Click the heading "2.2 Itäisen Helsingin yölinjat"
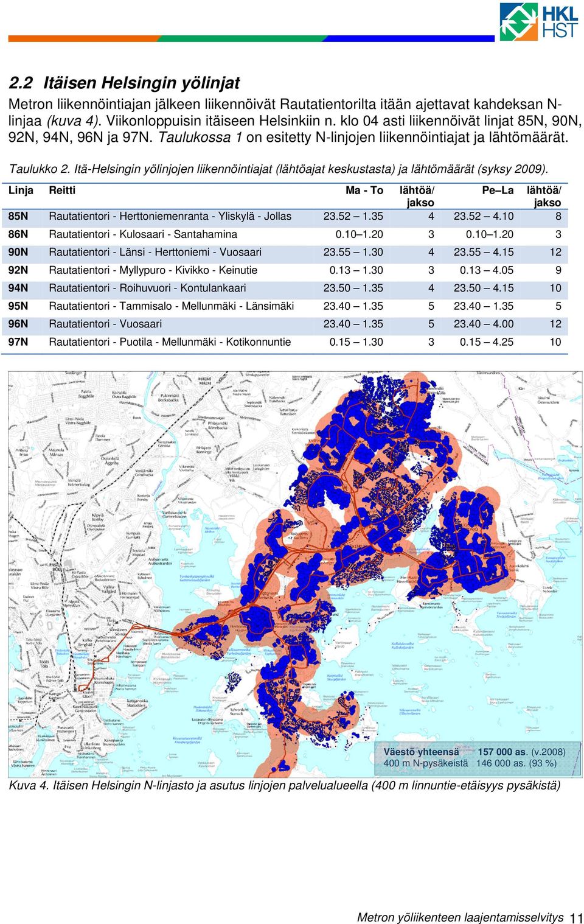The width and height of the screenshot is (584, 924). (x=124, y=83)
